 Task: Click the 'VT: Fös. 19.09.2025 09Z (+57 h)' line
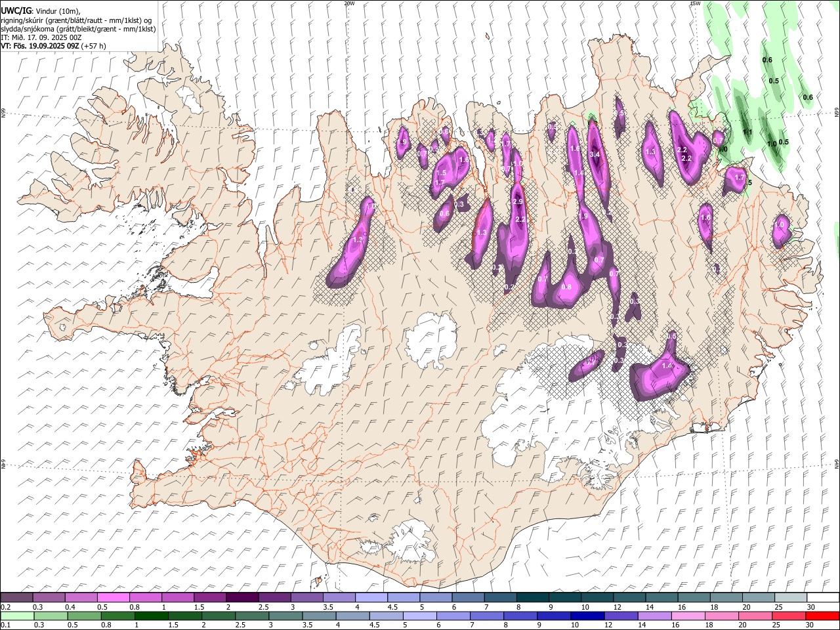click(53, 46)
